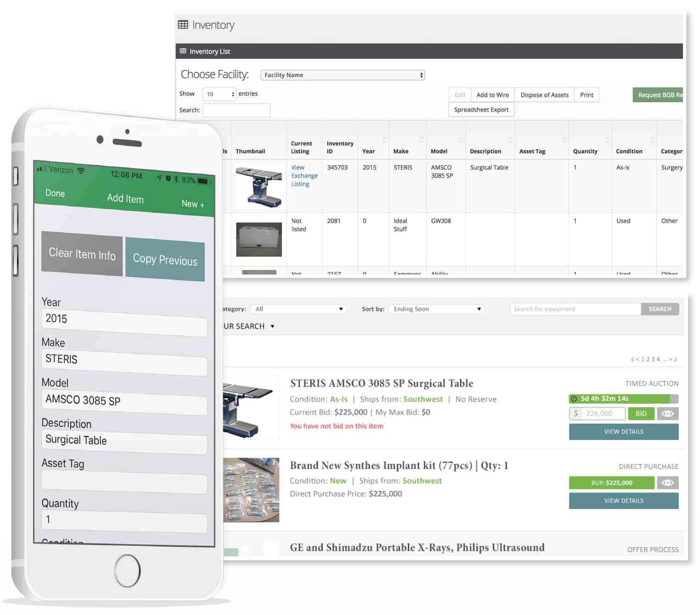700x615 pixels.
Task: Open the Show entries count dropdown
Action: 219,94
